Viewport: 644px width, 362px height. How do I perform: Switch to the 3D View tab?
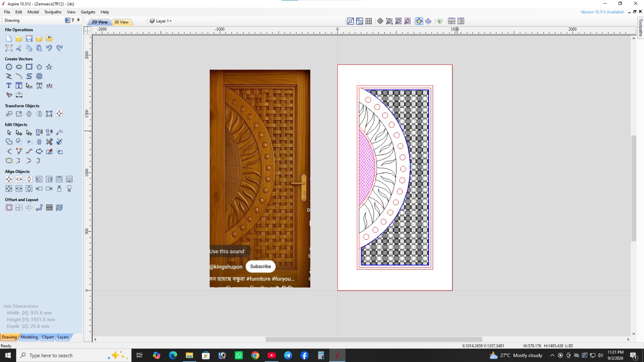[121, 22]
